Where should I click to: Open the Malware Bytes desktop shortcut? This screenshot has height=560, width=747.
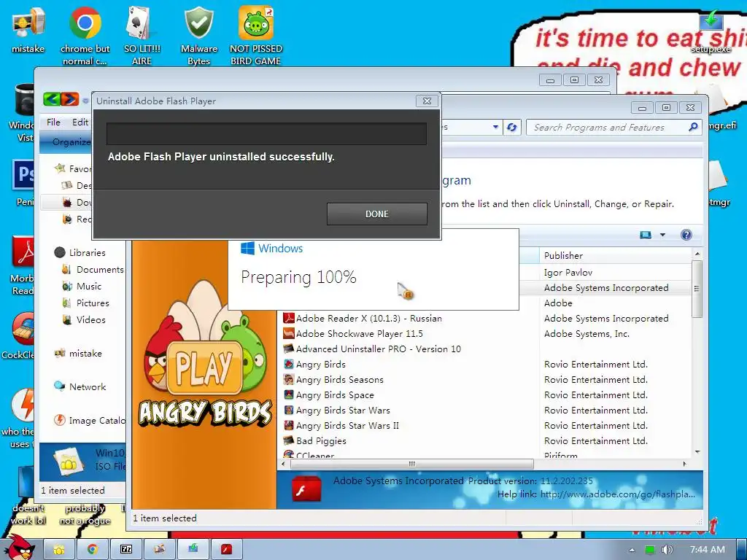tap(198, 36)
